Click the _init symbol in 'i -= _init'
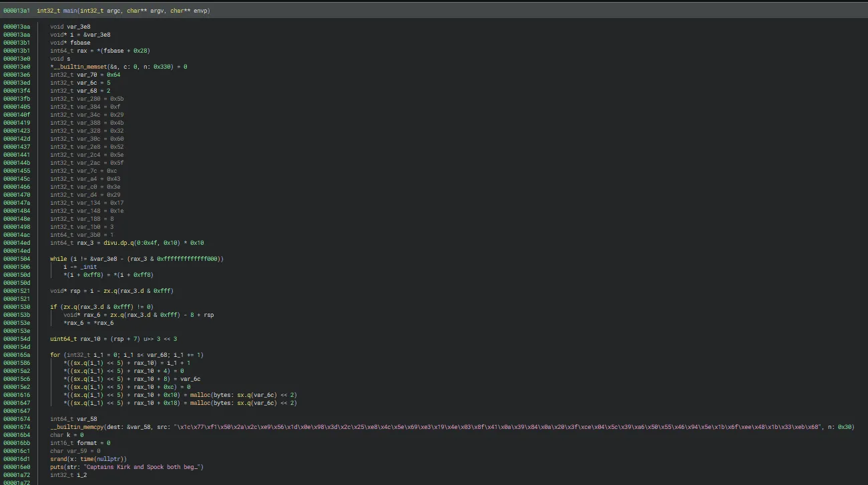 point(89,267)
